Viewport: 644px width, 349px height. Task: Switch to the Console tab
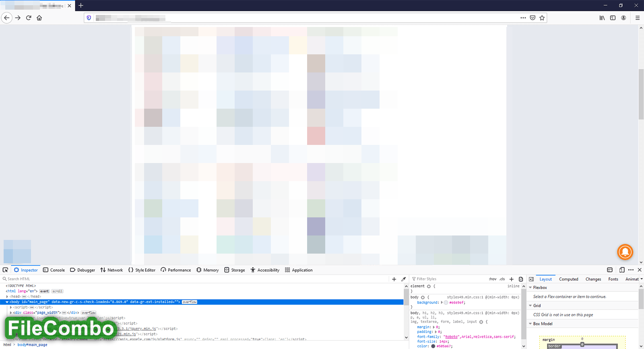coord(54,270)
